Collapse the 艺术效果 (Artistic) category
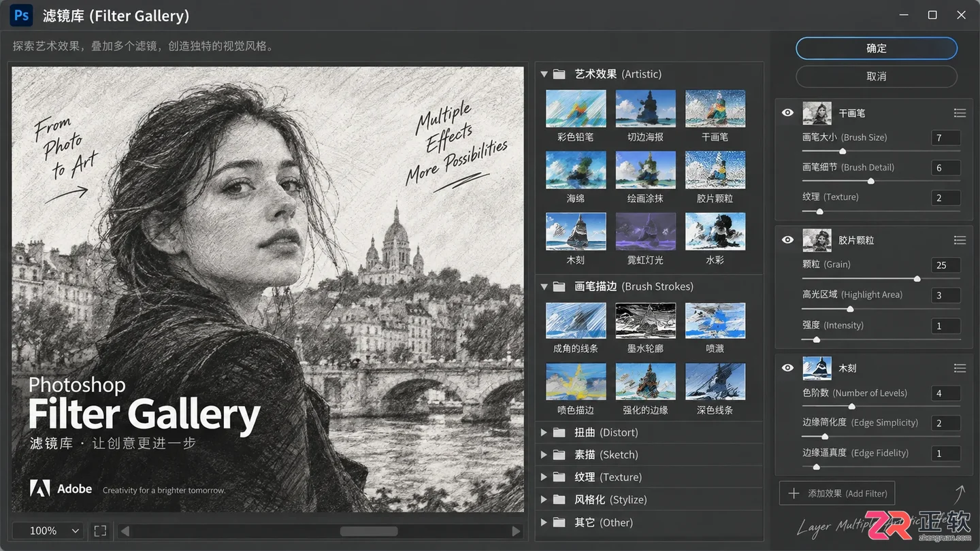Image resolution: width=980 pixels, height=551 pixels. [x=544, y=74]
